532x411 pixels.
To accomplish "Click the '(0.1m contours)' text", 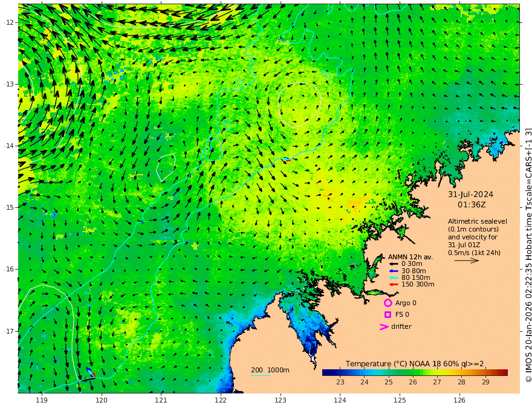I will point(473,229).
